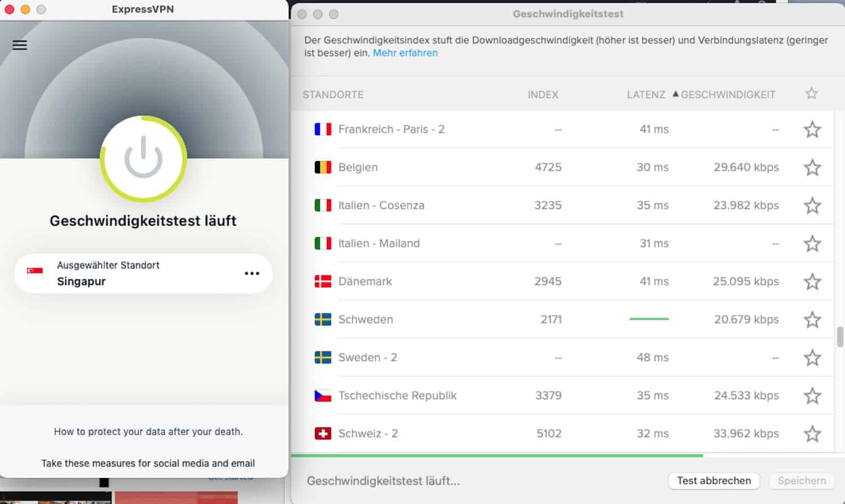This screenshot has width=845, height=504.
Task: Select Tschechische Republik location name
Action: tap(397, 395)
